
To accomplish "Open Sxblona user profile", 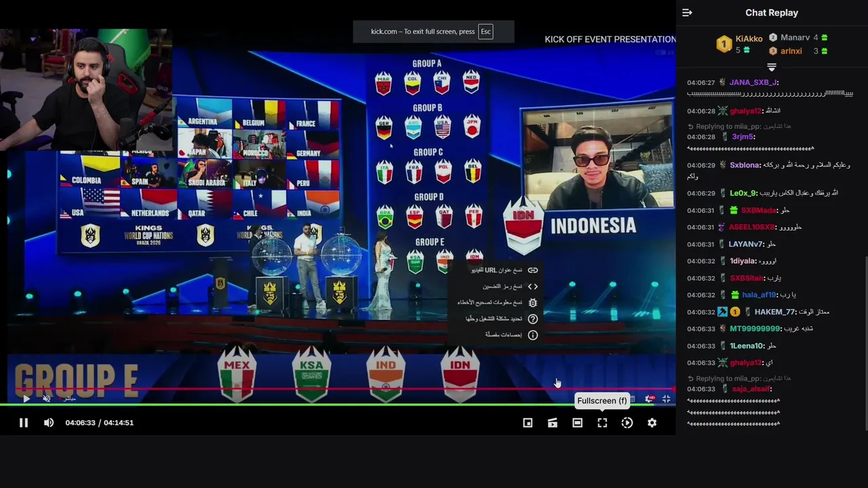I will [745, 165].
